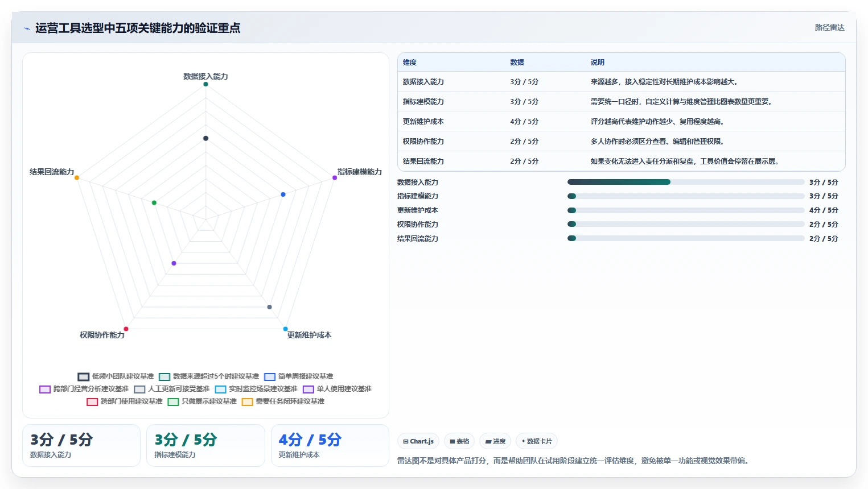Click the 指标建模能力 radar axis label
Screen dimensions: 868x489
pos(360,172)
